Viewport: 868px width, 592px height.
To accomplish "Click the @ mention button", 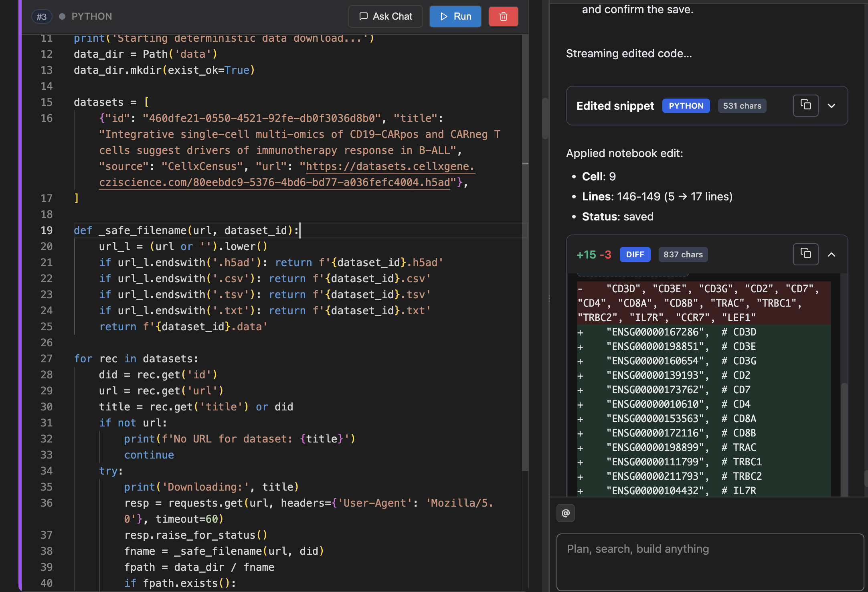I will point(566,513).
